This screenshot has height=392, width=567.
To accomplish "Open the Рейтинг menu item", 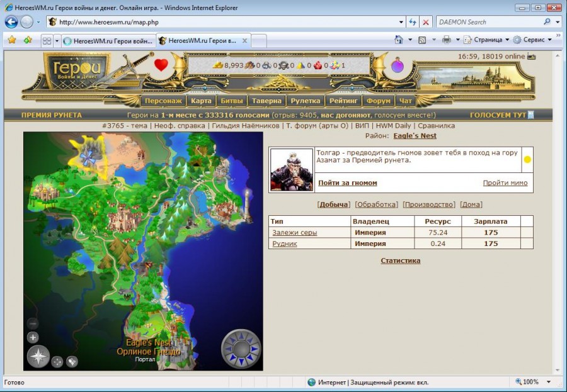I will tap(343, 101).
